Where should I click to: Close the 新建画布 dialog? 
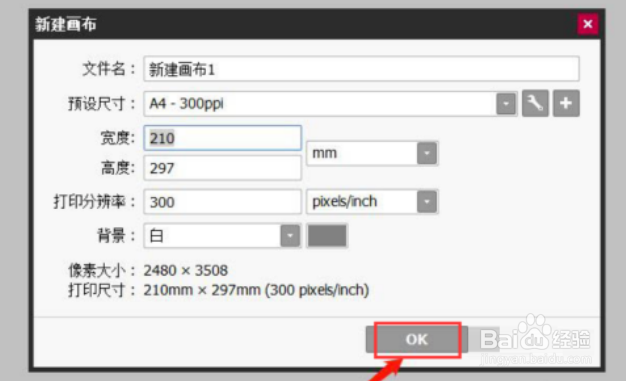point(588,24)
